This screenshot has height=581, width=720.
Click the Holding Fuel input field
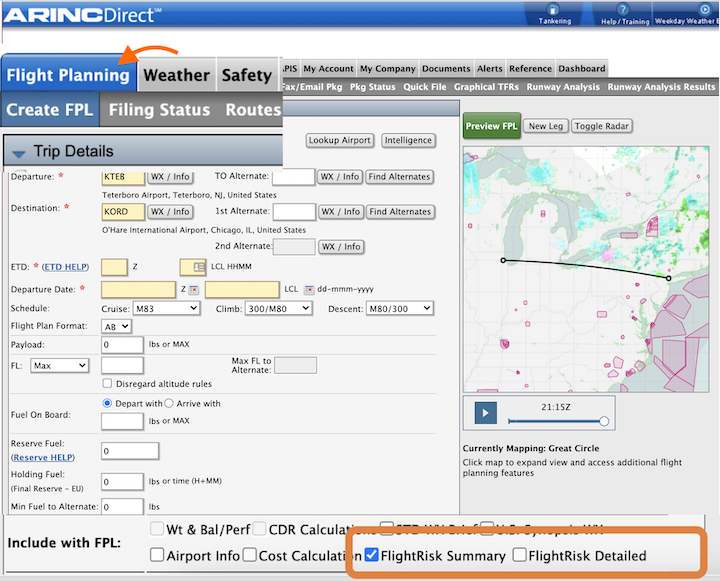[x=122, y=482]
